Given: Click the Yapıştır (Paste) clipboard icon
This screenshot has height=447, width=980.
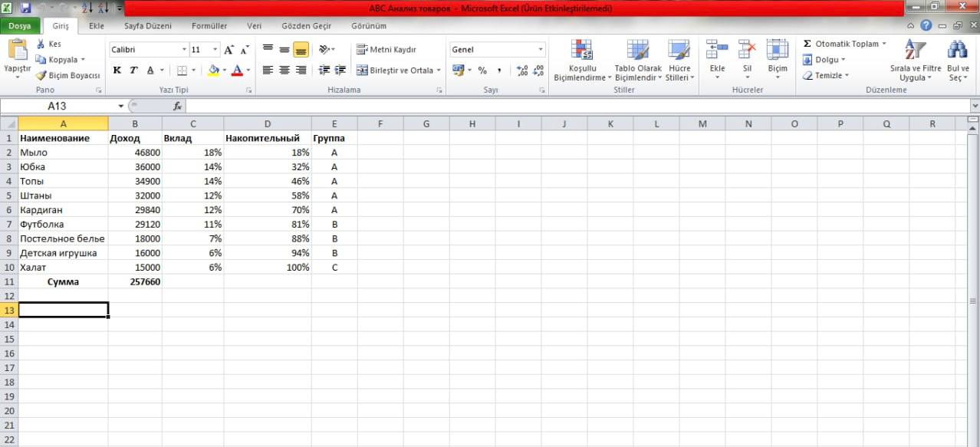Looking at the screenshot, I should click(x=17, y=51).
